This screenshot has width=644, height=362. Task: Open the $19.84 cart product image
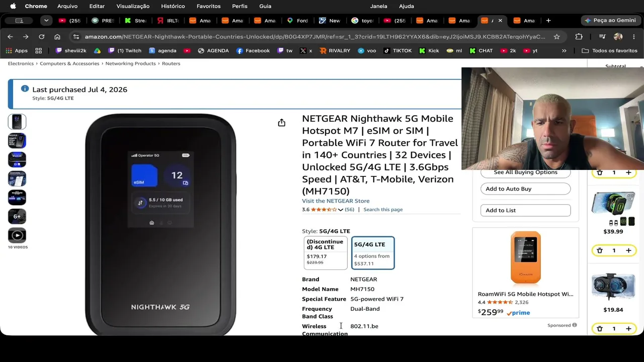point(613,286)
